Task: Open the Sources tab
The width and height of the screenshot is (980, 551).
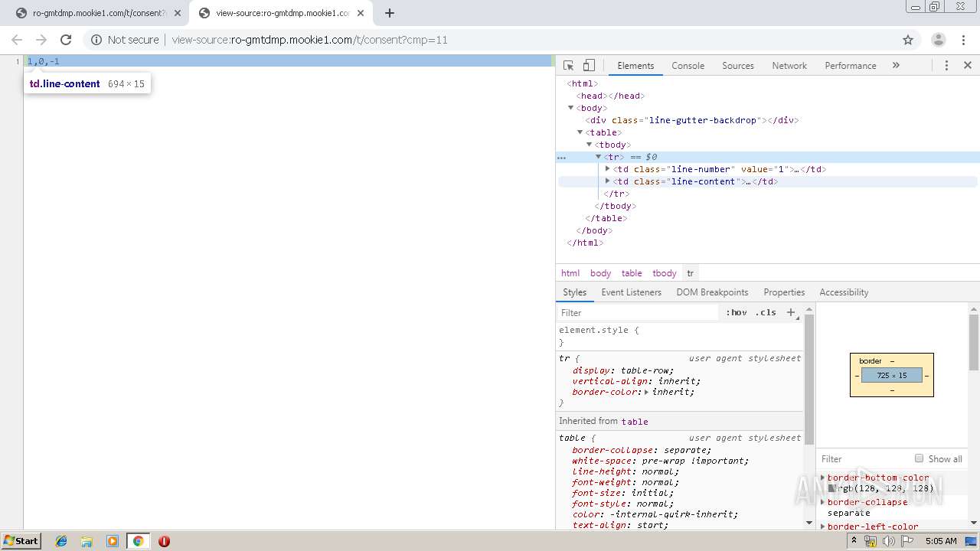Action: click(x=738, y=66)
